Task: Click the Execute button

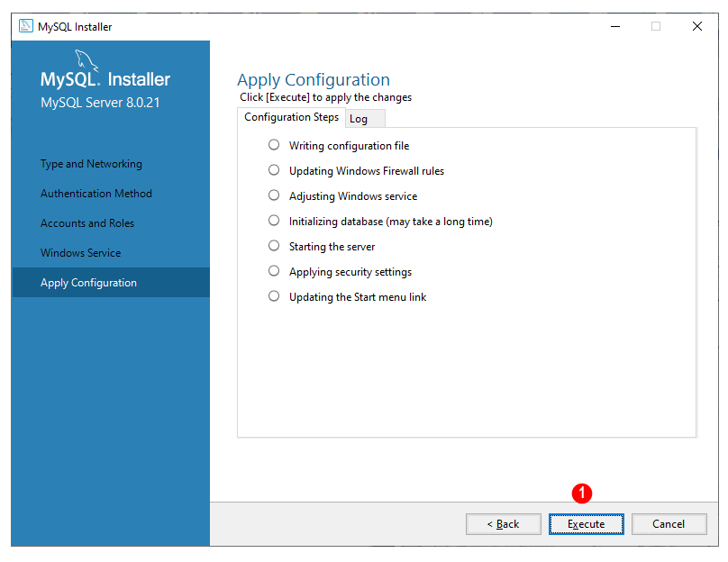Action: [x=586, y=524]
